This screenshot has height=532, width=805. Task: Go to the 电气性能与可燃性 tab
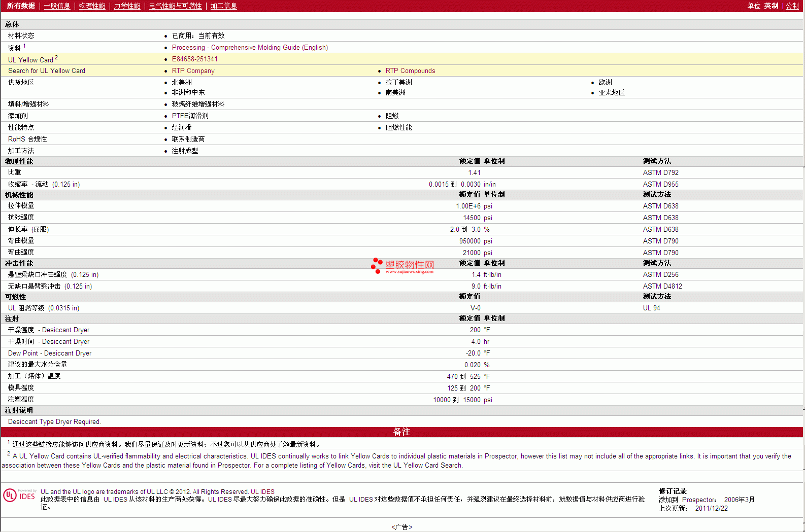(x=176, y=6)
